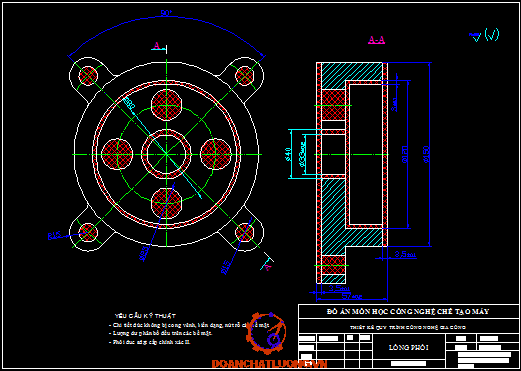Viewport: 521px width, 371px height.
Task: Click the bottom-right hatched mounting hole
Action: point(245,232)
